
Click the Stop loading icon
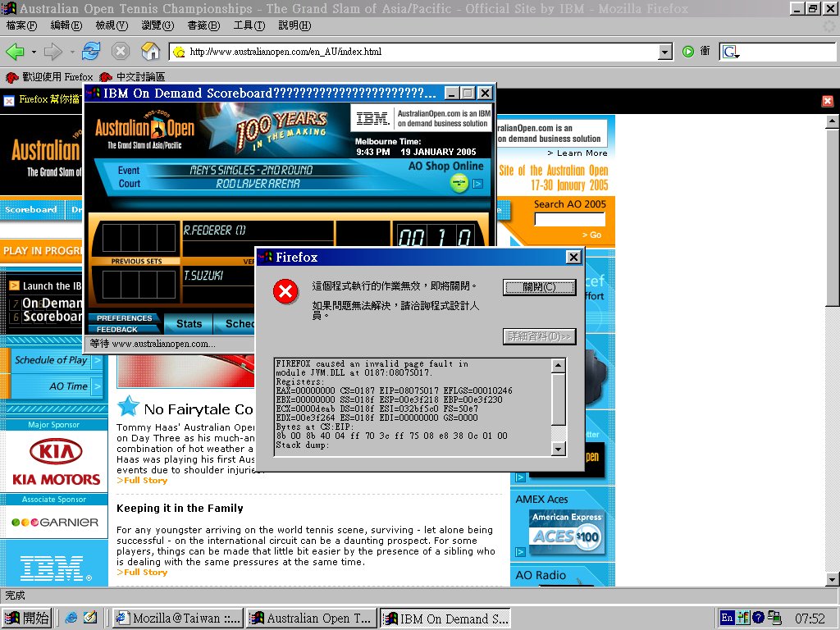click(121, 52)
